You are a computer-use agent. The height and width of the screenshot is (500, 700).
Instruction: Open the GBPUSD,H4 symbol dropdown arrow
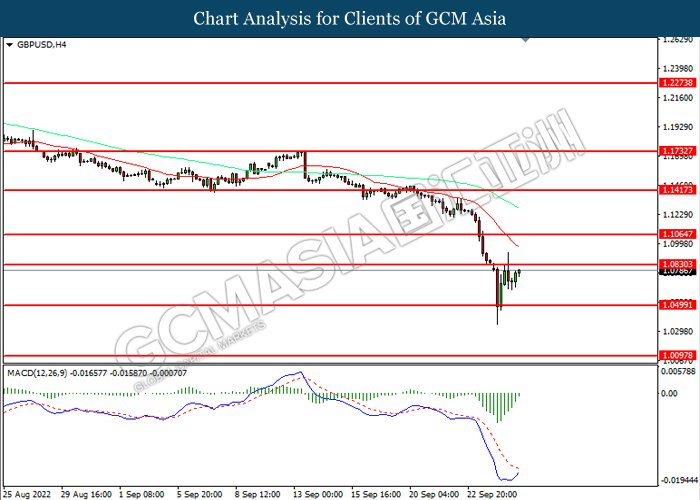(x=9, y=45)
